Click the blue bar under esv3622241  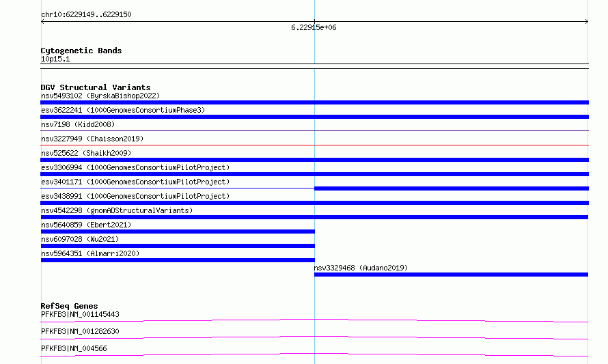(x=314, y=117)
